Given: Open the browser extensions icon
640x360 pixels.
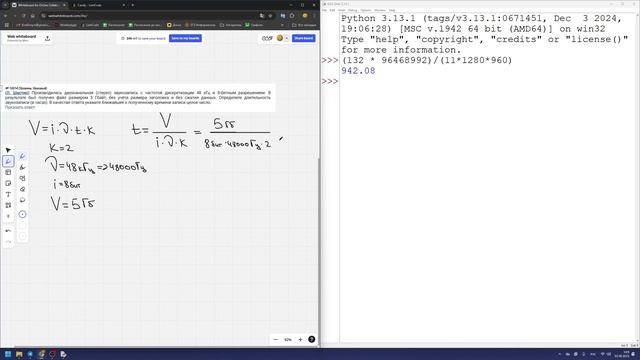Looking at the screenshot, I should 292,16.
